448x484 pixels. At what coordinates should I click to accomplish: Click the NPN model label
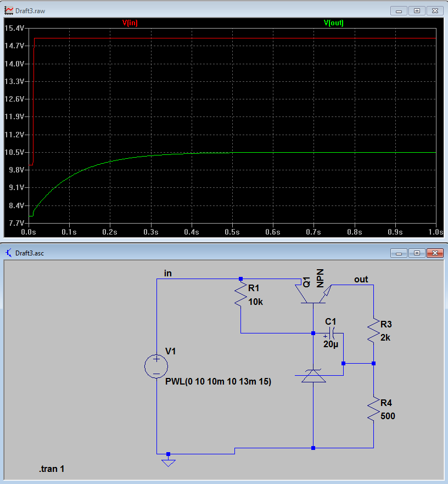click(320, 278)
